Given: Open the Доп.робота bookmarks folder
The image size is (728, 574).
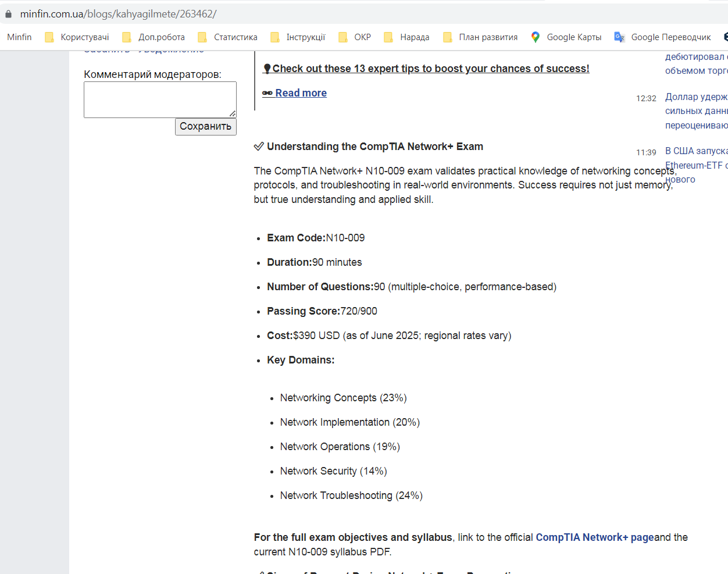Looking at the screenshot, I should tap(154, 37).
